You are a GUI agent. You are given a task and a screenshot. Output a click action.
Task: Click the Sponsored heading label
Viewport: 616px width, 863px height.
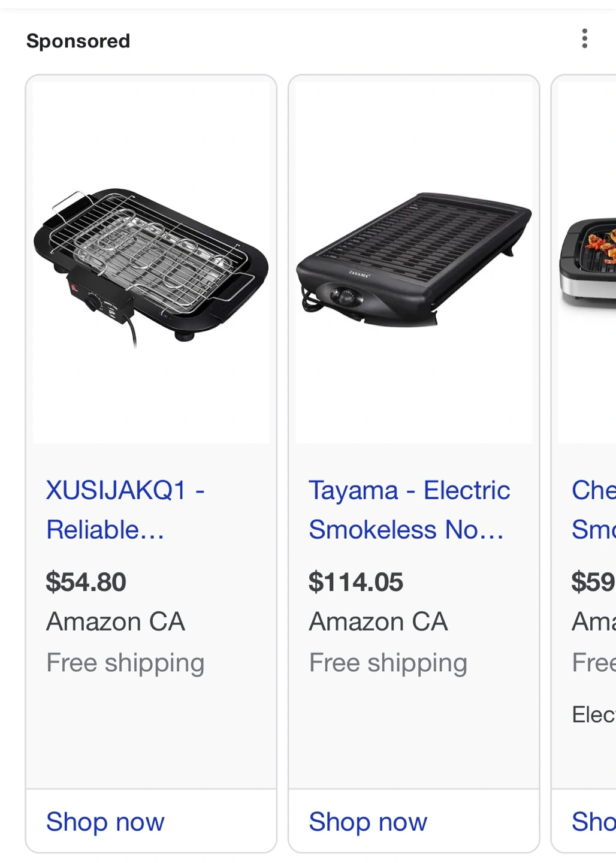pyautogui.click(x=78, y=41)
